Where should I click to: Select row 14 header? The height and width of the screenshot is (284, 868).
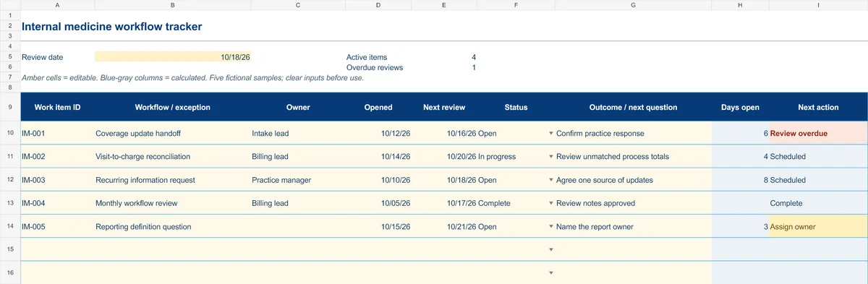(10, 227)
